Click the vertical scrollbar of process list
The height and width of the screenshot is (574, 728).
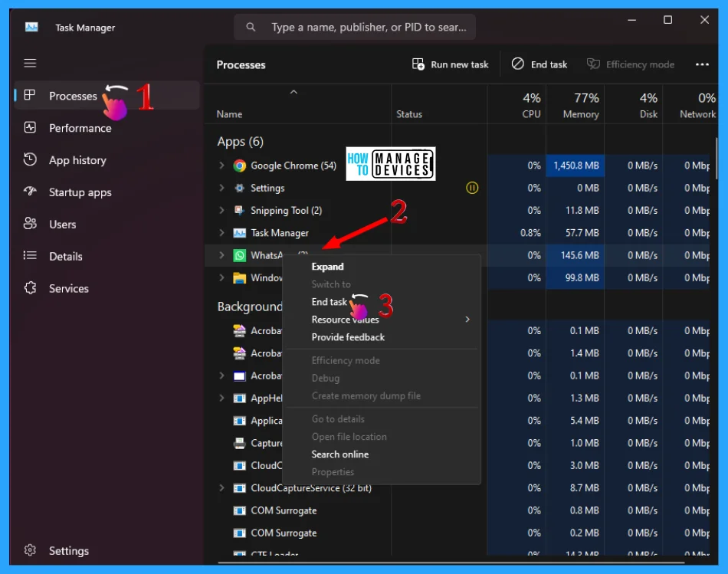pyautogui.click(x=716, y=158)
